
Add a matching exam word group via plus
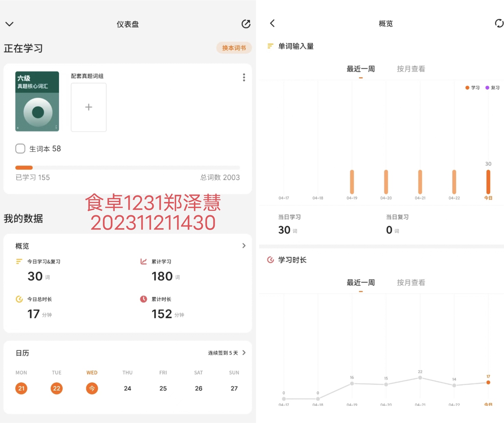(88, 107)
